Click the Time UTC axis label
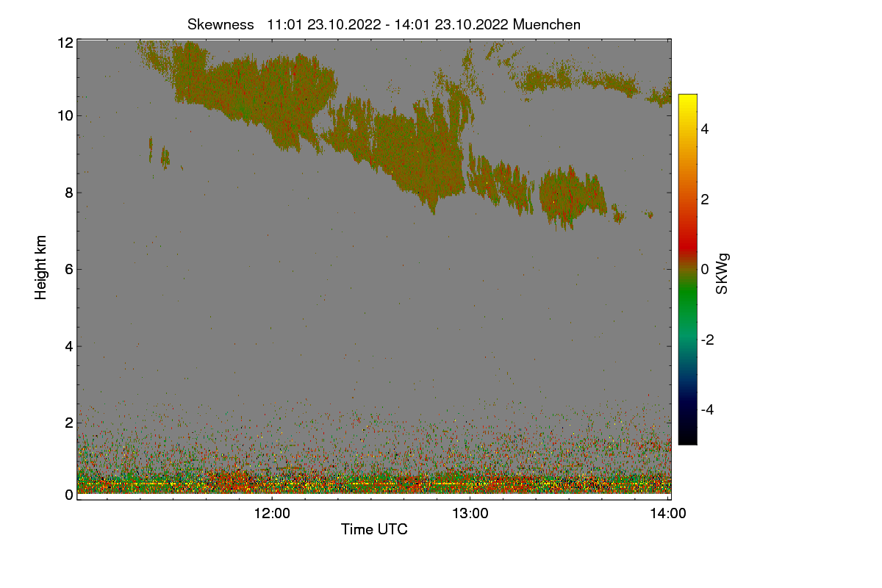This screenshot has height=588, width=882. click(x=374, y=529)
